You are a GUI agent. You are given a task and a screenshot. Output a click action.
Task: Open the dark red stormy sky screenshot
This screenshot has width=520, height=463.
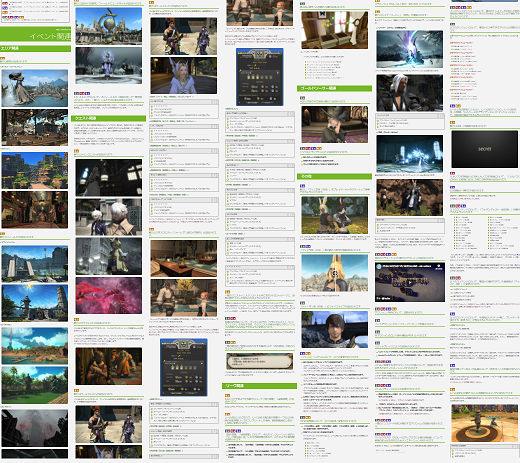[35, 428]
